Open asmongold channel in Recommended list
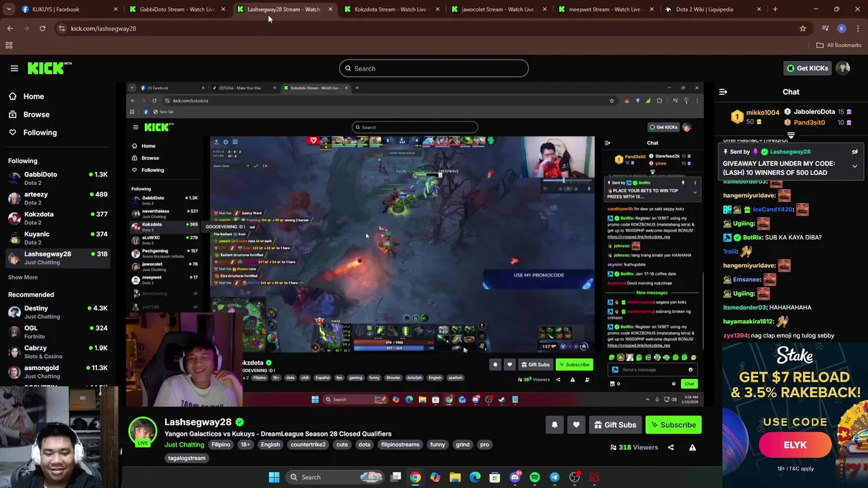 coord(58,371)
